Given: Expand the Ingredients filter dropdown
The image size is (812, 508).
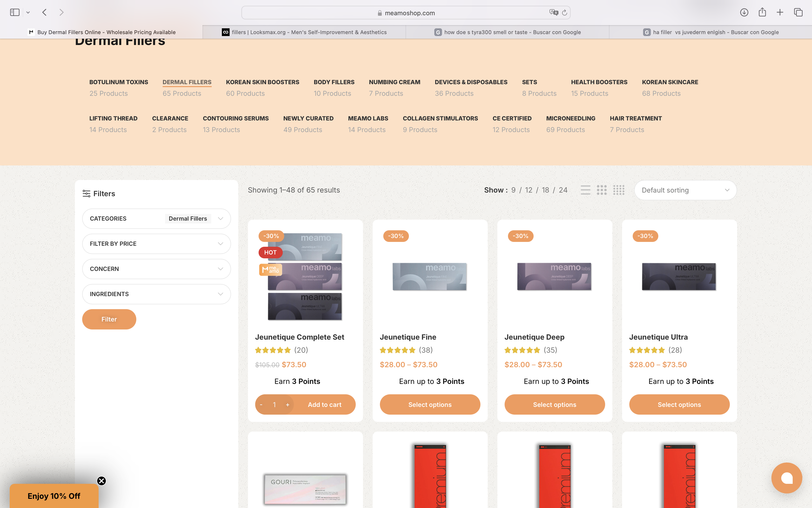Looking at the screenshot, I should tap(156, 294).
